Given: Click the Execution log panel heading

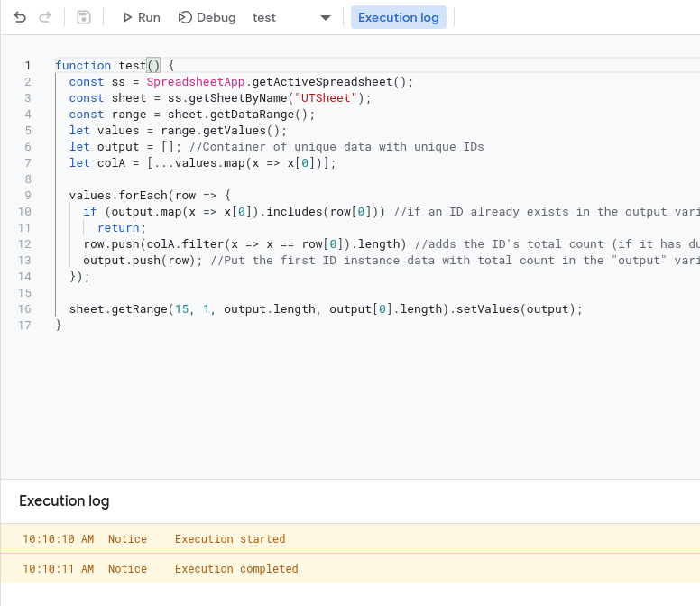Looking at the screenshot, I should click(x=64, y=501).
